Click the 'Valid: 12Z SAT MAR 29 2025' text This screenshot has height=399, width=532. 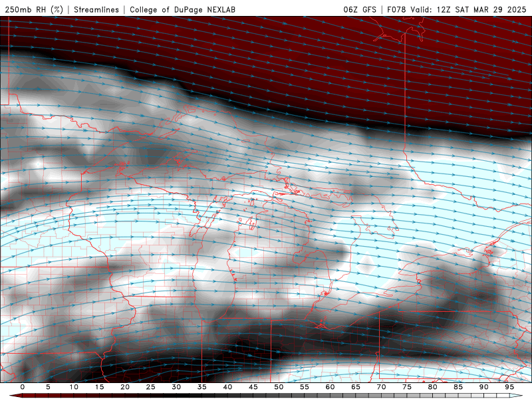pyautogui.click(x=468, y=10)
